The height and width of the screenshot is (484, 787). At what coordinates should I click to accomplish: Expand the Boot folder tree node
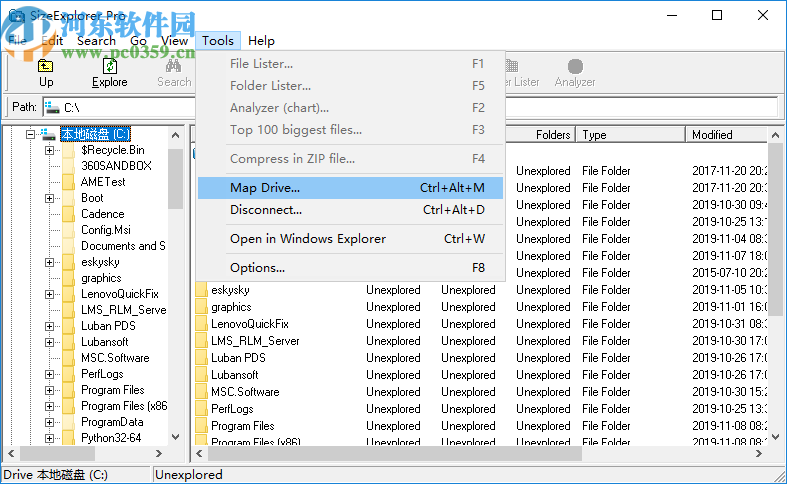point(49,198)
